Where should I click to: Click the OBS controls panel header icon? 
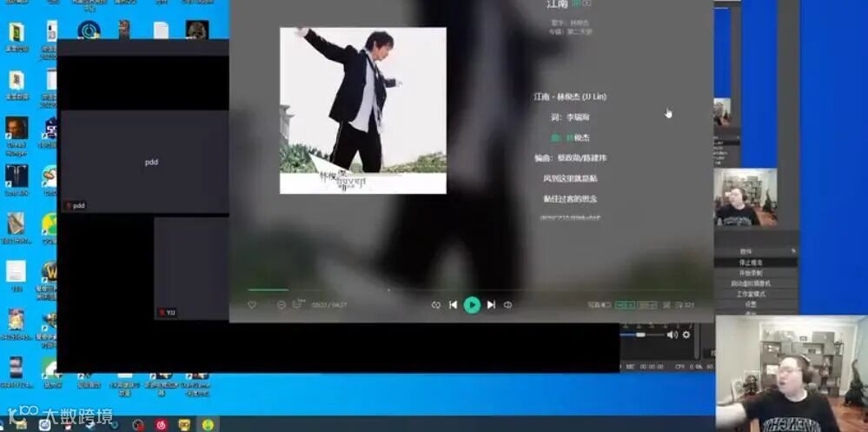click(x=792, y=251)
